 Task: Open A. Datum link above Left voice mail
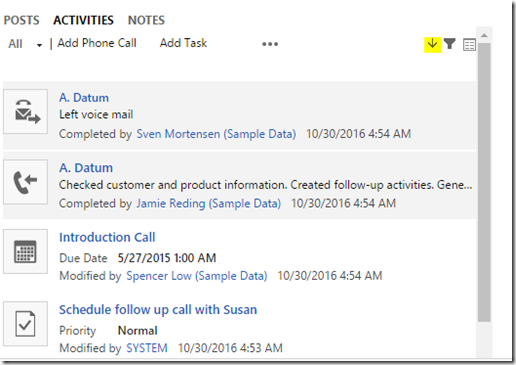(84, 98)
